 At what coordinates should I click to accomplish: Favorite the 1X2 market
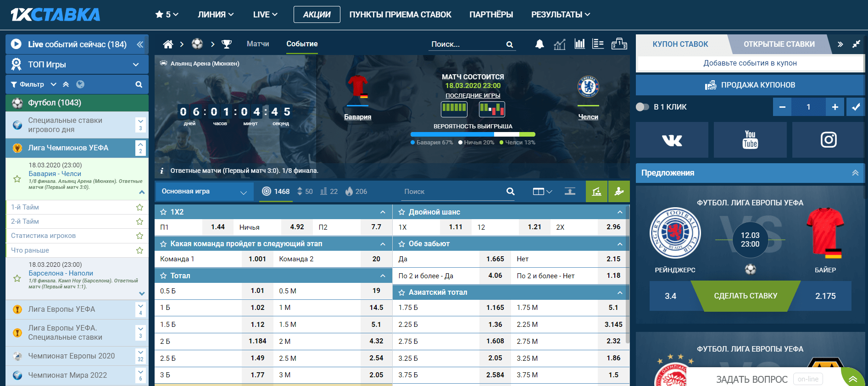pyautogui.click(x=163, y=212)
